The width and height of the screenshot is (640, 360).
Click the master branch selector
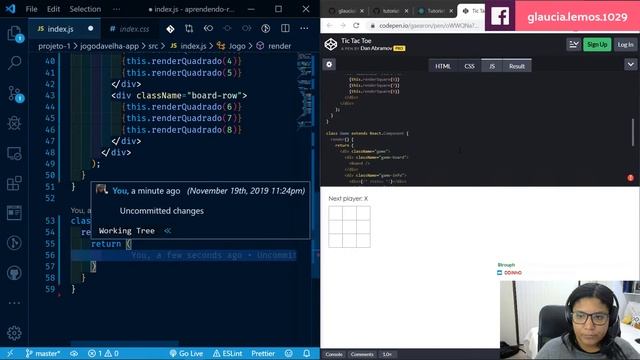coord(42,353)
